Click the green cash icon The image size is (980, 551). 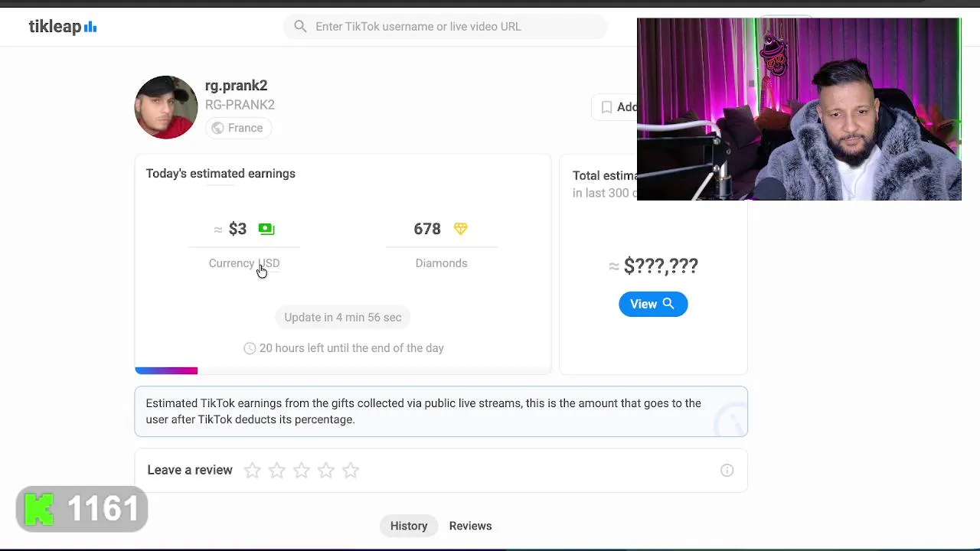[266, 229]
